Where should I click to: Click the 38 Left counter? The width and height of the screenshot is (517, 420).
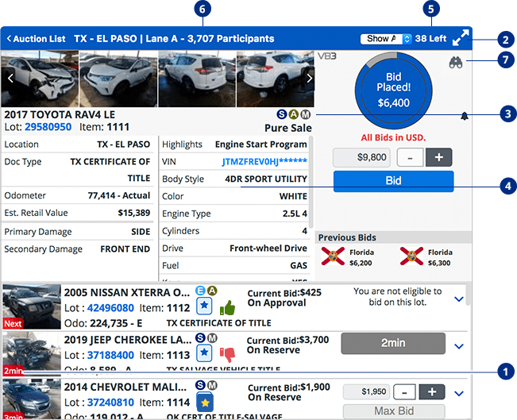[430, 39]
